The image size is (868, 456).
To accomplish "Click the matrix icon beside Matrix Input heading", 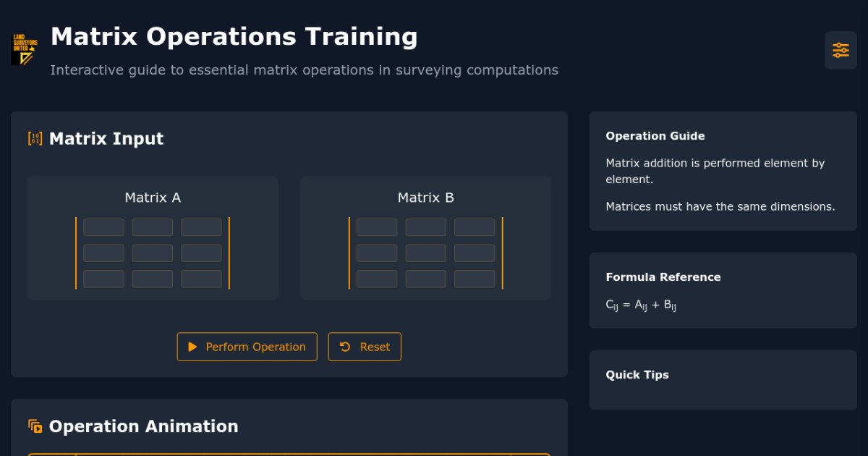I will [34, 138].
